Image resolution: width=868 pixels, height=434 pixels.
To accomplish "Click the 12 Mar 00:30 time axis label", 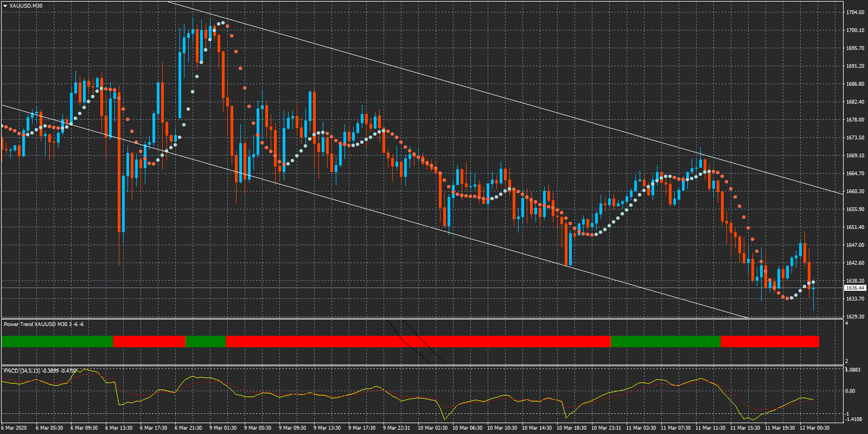I will [814, 428].
